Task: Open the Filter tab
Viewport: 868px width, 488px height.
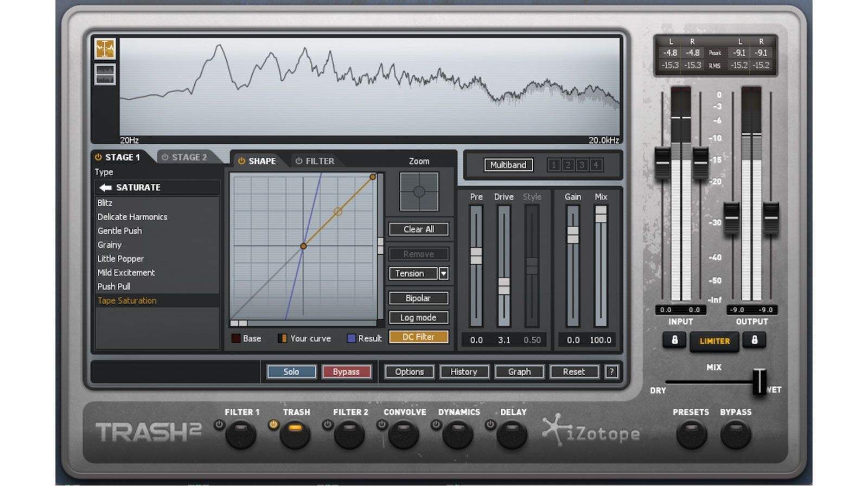Action: click(320, 161)
